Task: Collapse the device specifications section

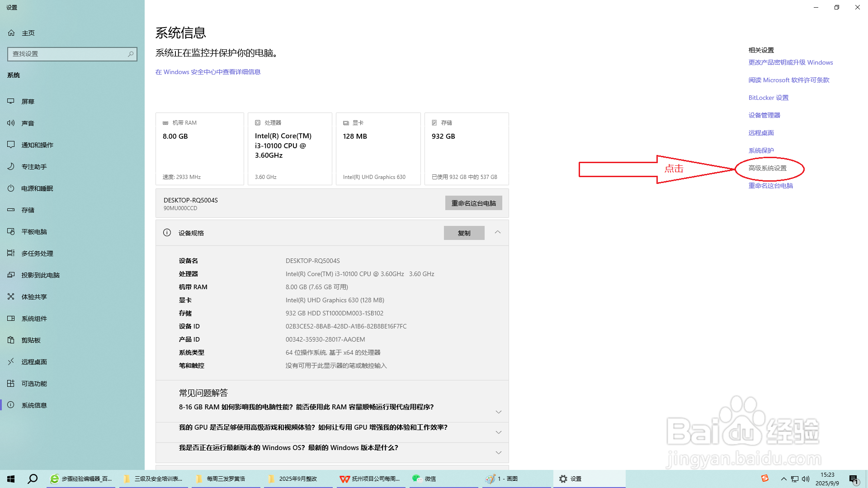Action: click(x=497, y=233)
